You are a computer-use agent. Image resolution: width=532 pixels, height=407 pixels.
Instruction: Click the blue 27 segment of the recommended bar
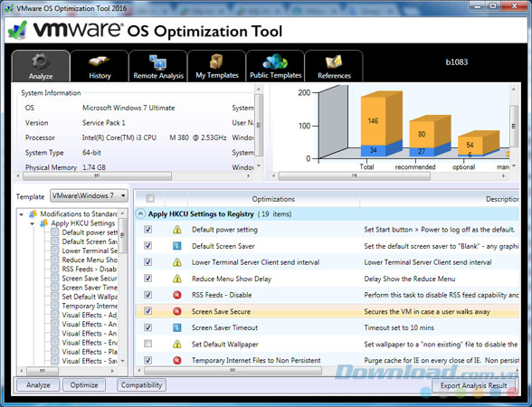422,152
